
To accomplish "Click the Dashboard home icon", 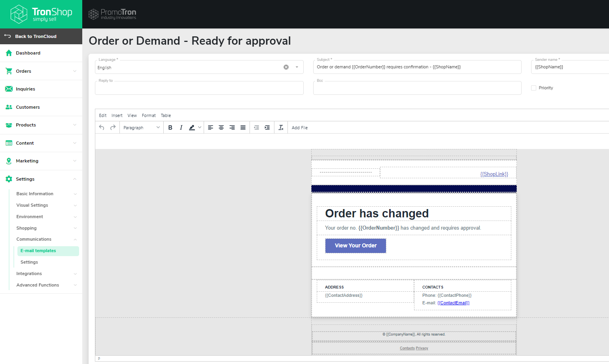I will point(9,53).
